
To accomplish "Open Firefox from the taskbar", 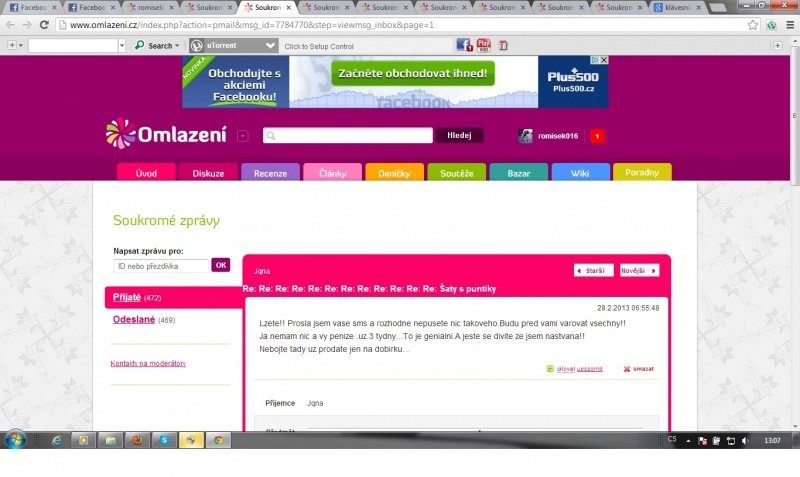I will click(x=136, y=440).
